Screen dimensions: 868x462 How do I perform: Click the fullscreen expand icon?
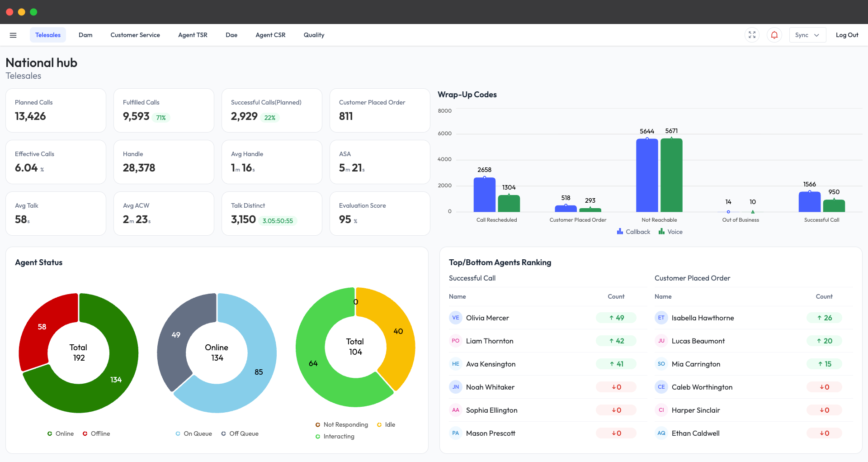(752, 35)
